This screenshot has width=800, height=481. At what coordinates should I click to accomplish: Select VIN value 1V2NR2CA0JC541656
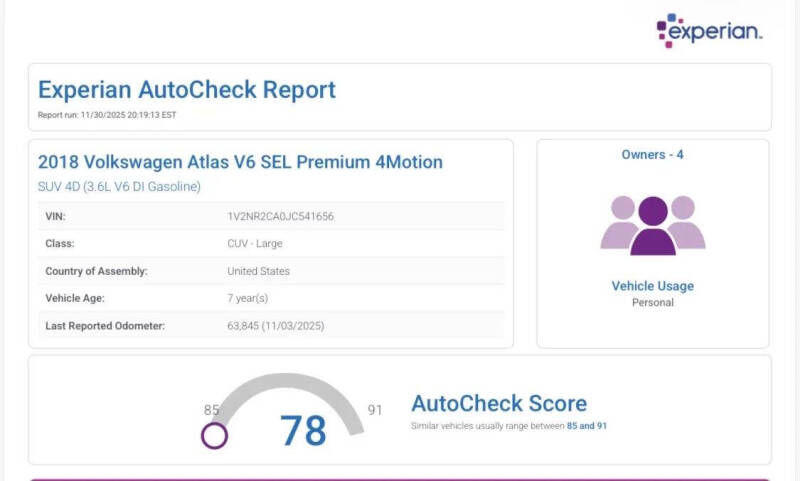tap(281, 216)
